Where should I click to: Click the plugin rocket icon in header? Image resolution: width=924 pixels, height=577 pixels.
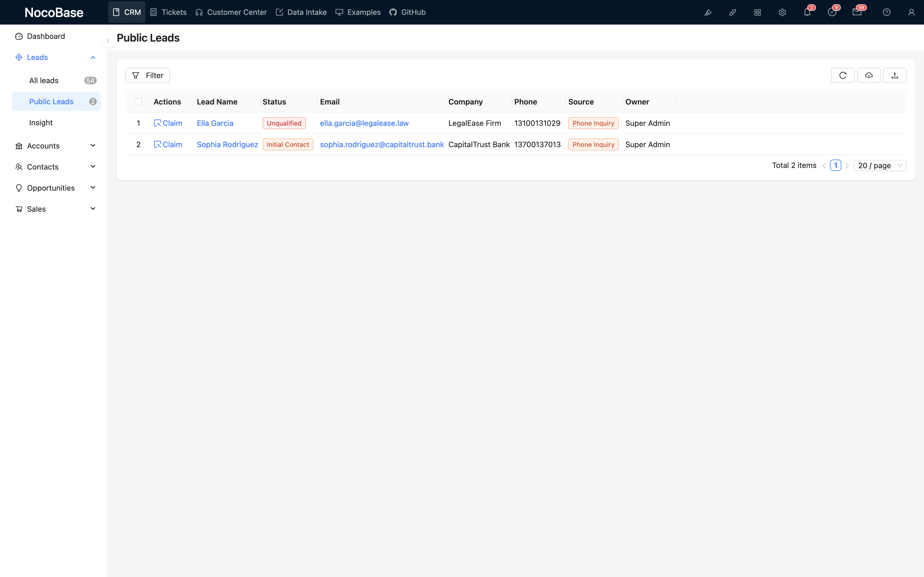[732, 13]
